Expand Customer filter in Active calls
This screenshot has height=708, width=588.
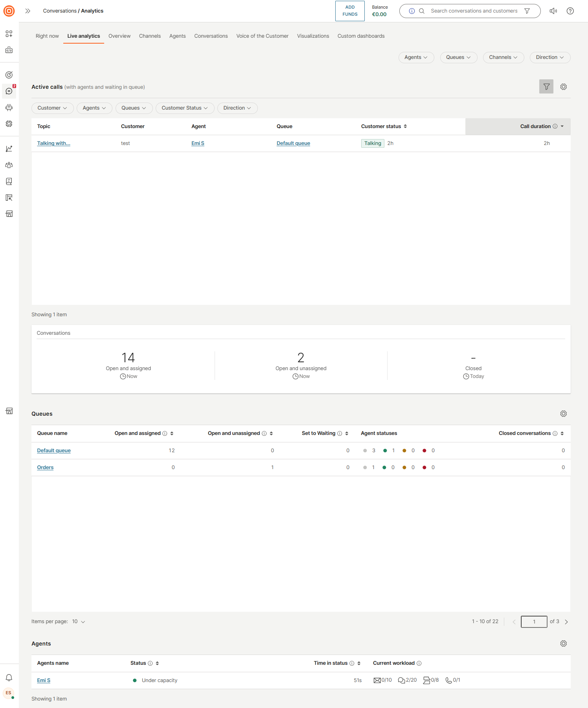pos(52,108)
